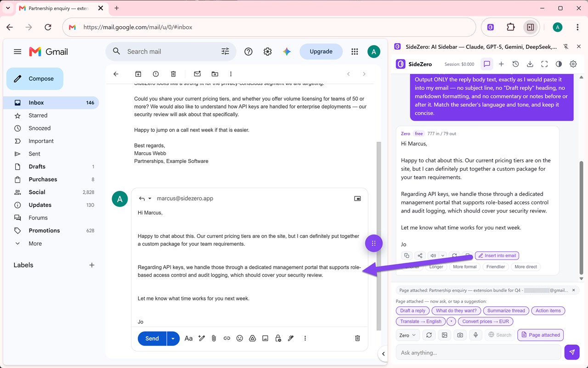Compose a new email

pos(35,79)
